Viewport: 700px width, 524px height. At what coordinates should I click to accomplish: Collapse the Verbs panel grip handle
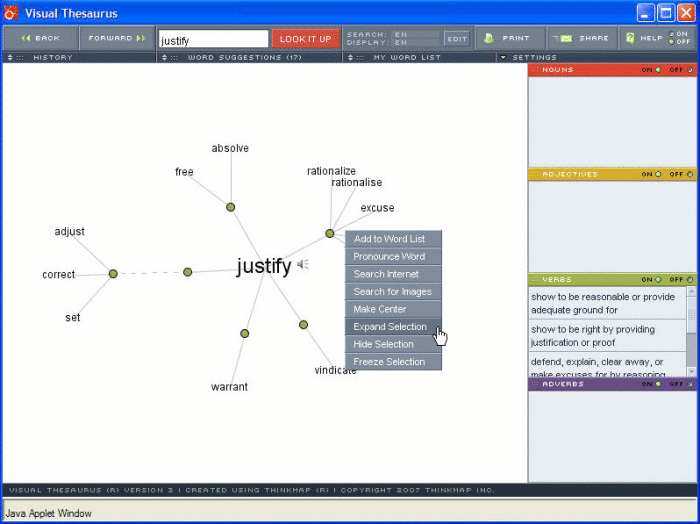pos(535,280)
